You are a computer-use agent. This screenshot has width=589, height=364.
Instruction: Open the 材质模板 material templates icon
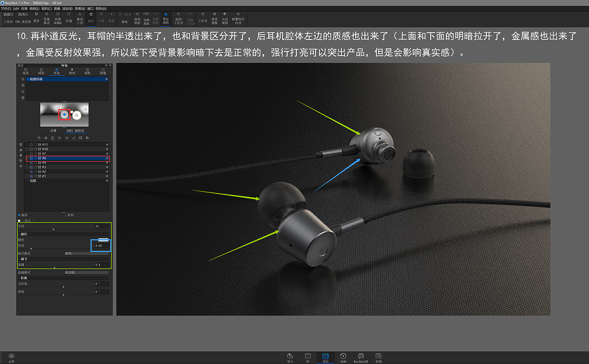point(214,18)
